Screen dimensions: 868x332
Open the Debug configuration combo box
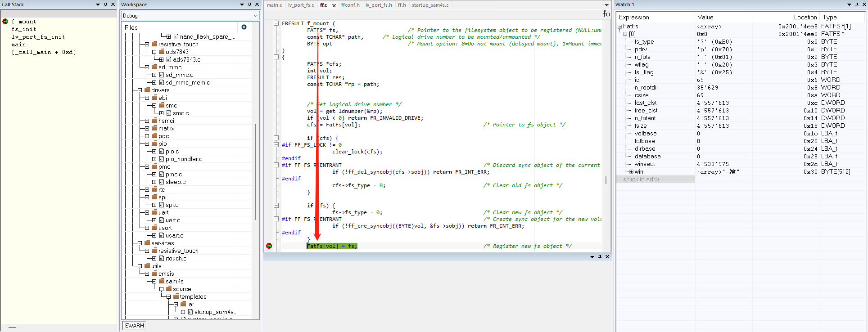pyautogui.click(x=190, y=16)
